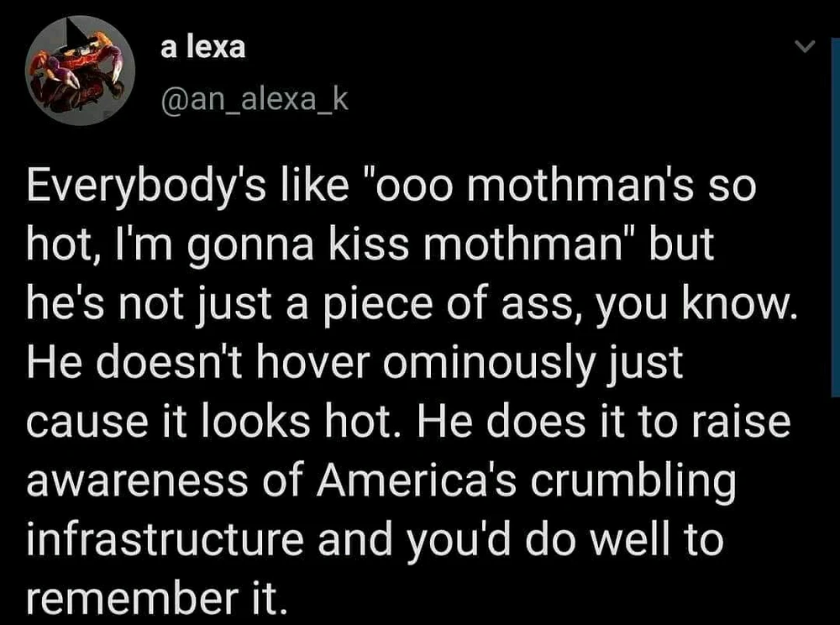Open the @an_alexa_k handle
The image size is (840, 625).
tap(253, 102)
